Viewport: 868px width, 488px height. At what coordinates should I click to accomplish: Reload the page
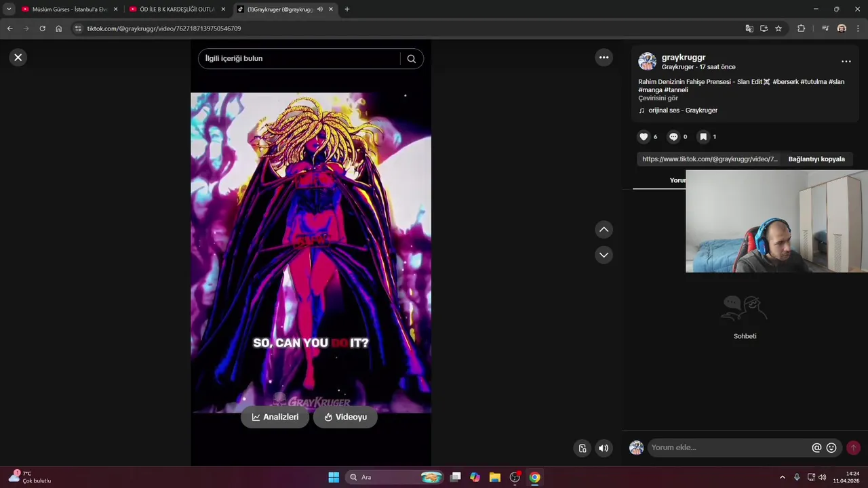click(42, 28)
